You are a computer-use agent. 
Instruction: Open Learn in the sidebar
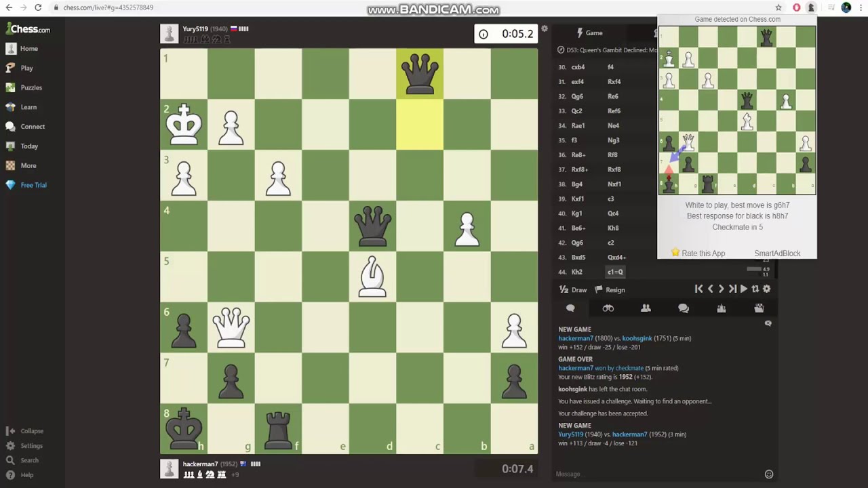[x=21, y=107]
